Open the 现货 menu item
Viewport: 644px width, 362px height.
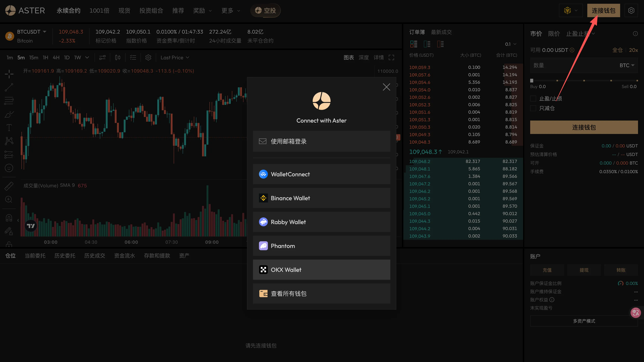(124, 10)
